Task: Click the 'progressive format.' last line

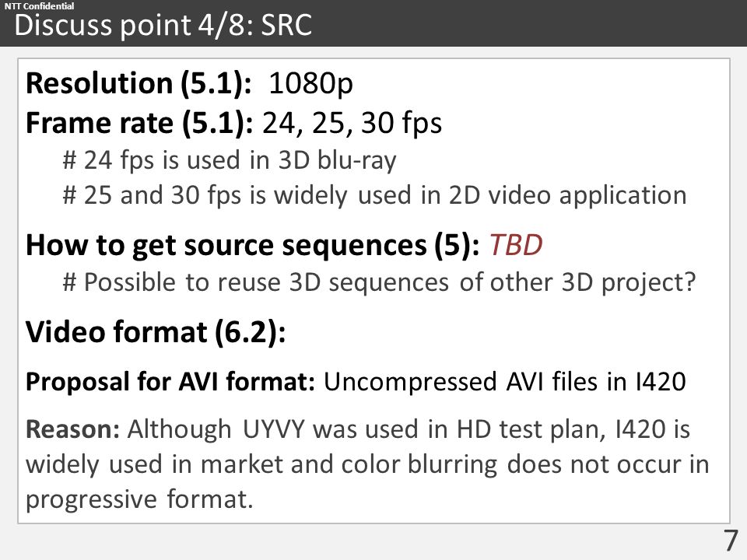Action: (139, 499)
